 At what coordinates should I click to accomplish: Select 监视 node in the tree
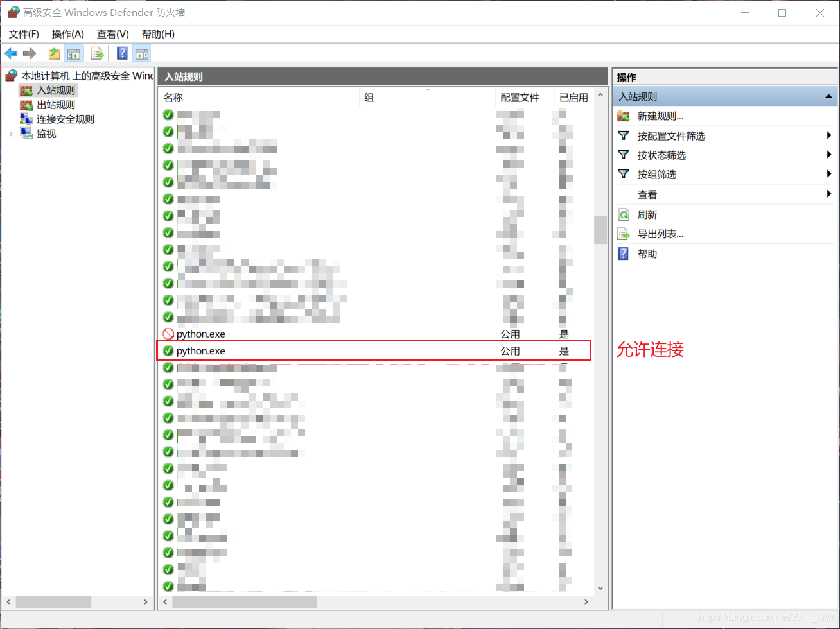pos(46,134)
